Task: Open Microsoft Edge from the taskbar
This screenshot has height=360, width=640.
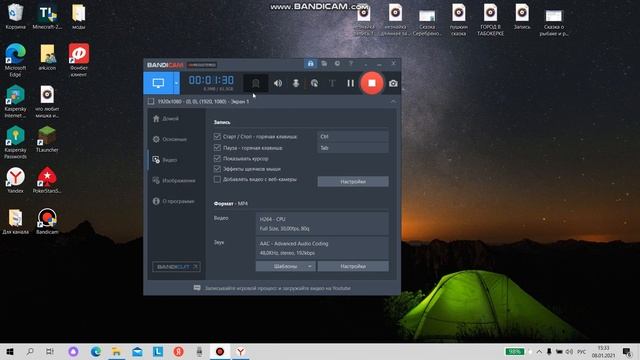Action: (96, 351)
